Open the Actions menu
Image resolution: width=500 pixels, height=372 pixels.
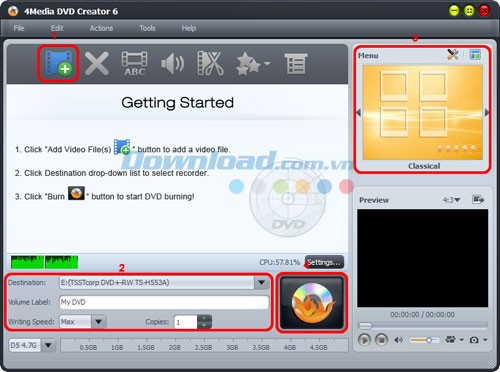(101, 28)
